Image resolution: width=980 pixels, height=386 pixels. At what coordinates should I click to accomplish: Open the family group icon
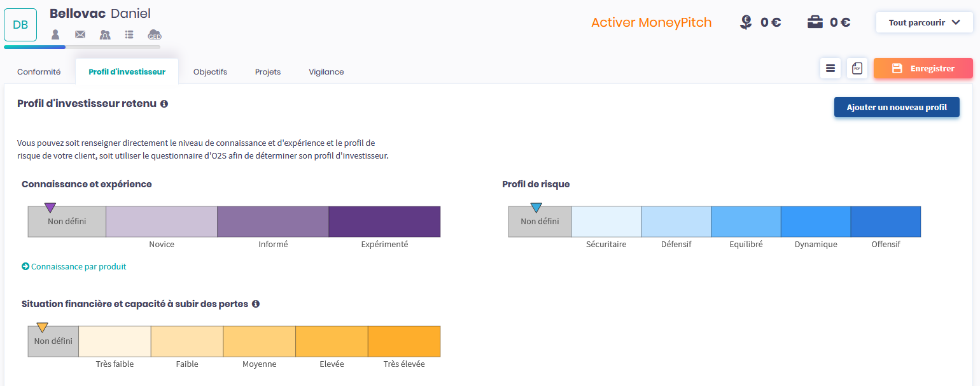(105, 34)
